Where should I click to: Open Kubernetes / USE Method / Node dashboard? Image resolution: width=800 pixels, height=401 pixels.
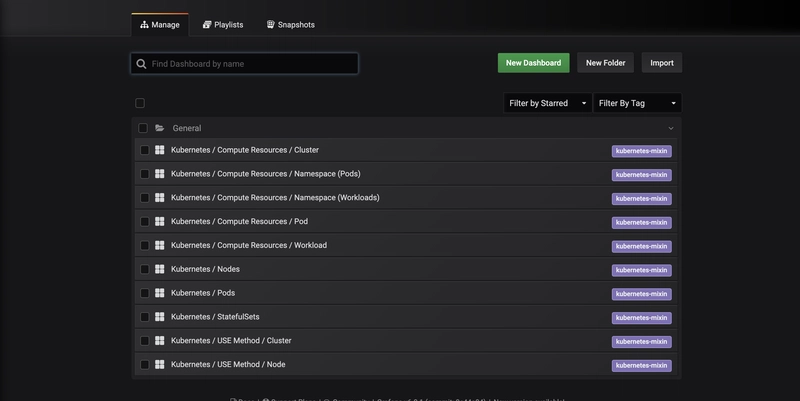(x=228, y=364)
